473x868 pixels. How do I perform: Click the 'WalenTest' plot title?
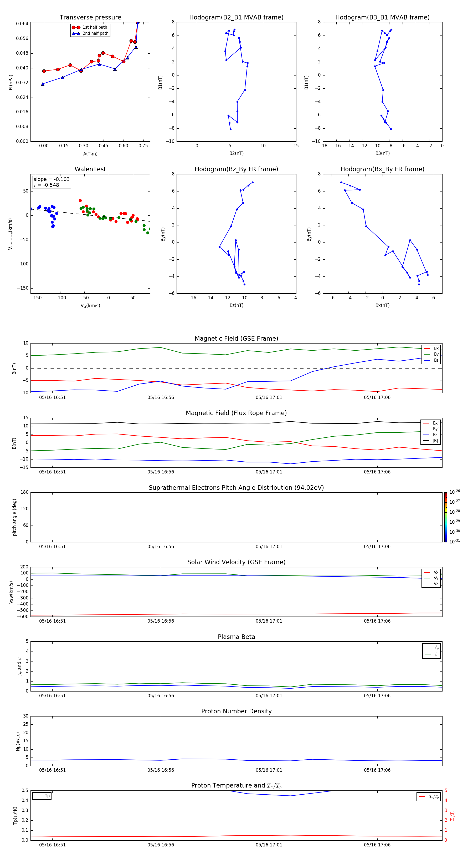90,169
